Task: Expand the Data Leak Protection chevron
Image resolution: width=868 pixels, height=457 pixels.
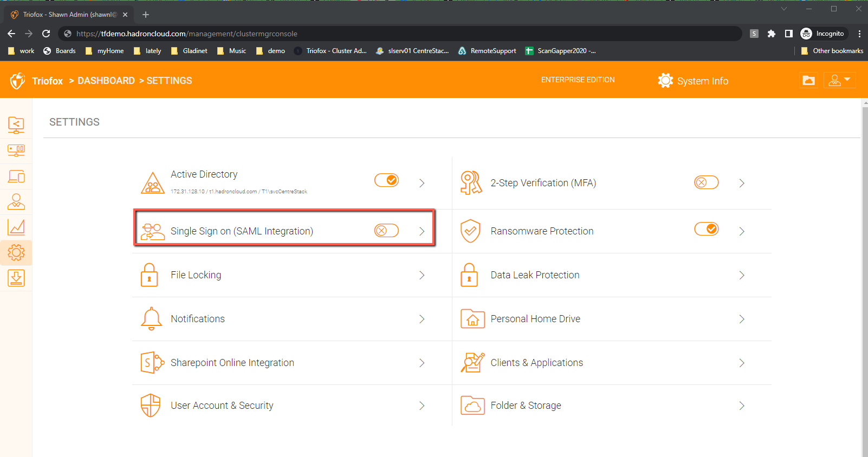Action: [742, 275]
